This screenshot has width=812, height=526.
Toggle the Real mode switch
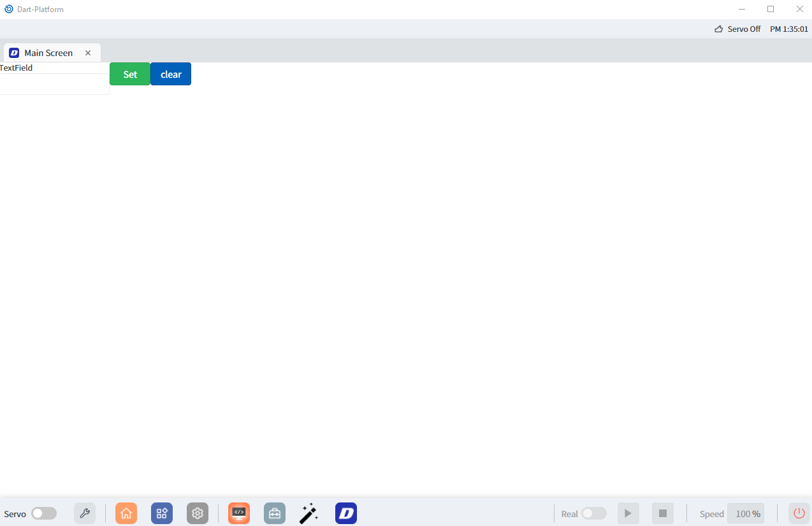point(594,513)
